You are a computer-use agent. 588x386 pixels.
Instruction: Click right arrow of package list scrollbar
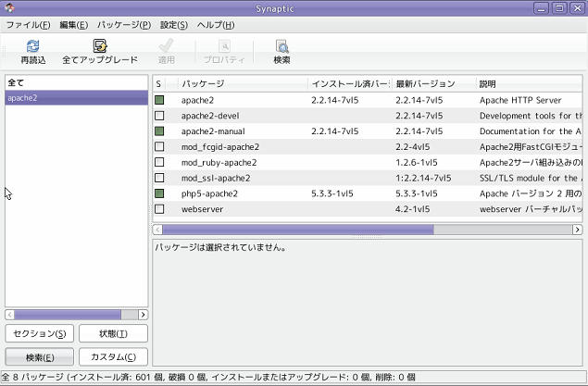[577, 230]
